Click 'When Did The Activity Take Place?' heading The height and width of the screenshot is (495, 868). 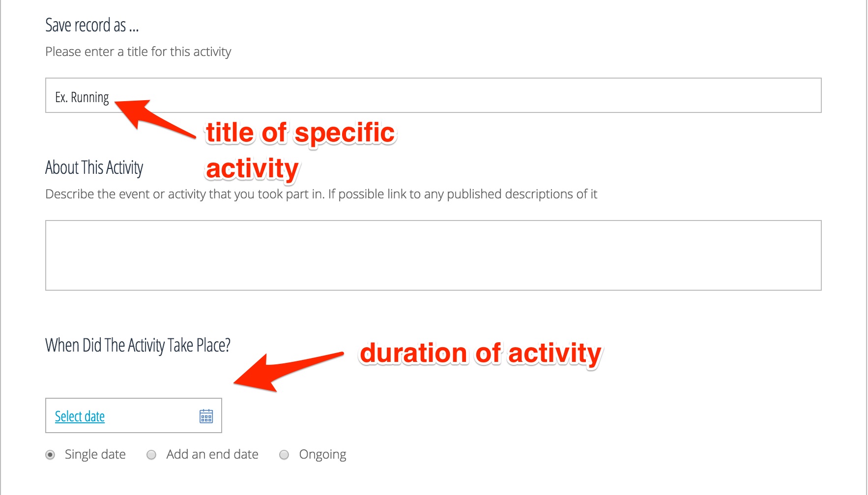tap(138, 345)
